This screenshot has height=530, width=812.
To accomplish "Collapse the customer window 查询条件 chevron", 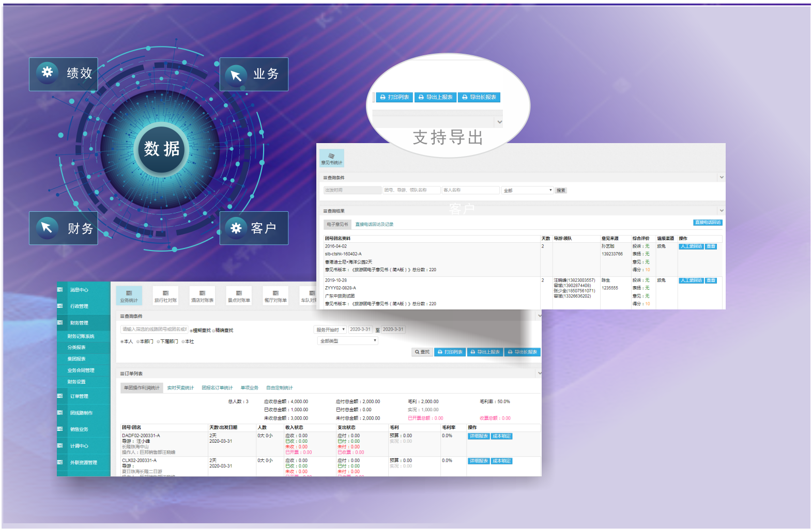I will pos(722,177).
